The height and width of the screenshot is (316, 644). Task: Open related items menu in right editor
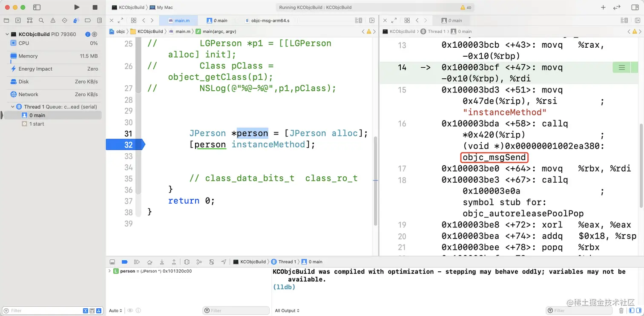pyautogui.click(x=407, y=20)
